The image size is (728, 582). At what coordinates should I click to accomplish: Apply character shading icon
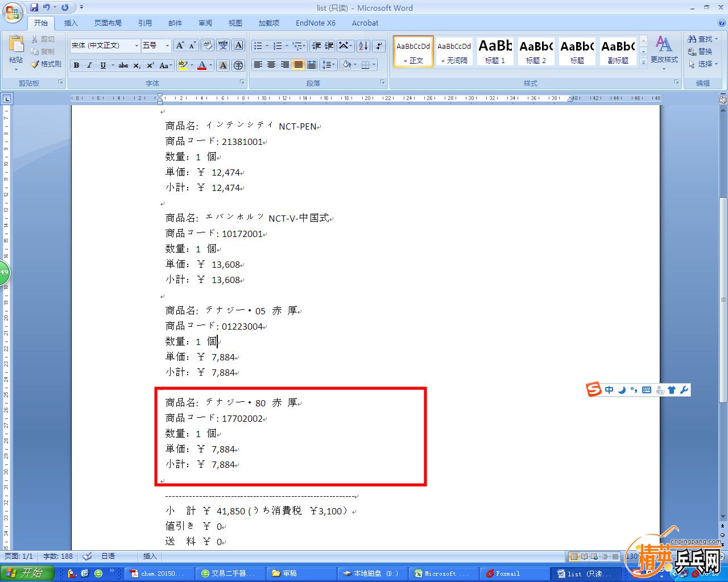pos(223,65)
